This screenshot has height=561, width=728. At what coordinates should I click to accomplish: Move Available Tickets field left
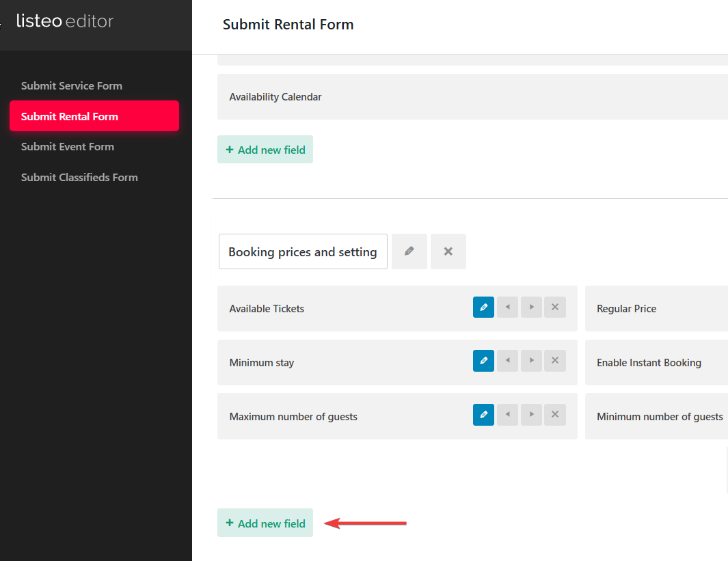[507, 307]
